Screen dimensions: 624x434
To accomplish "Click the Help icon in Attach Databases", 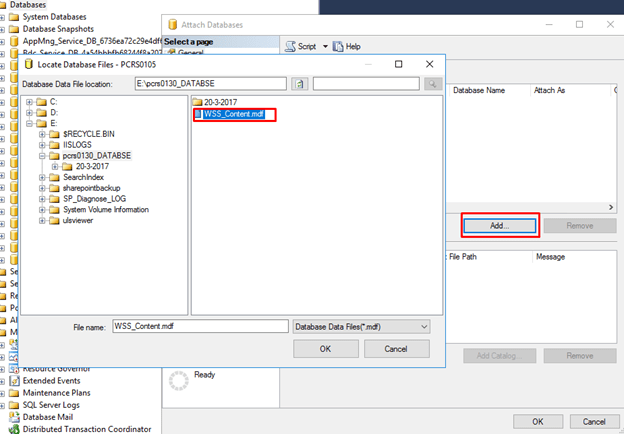I will coord(339,46).
